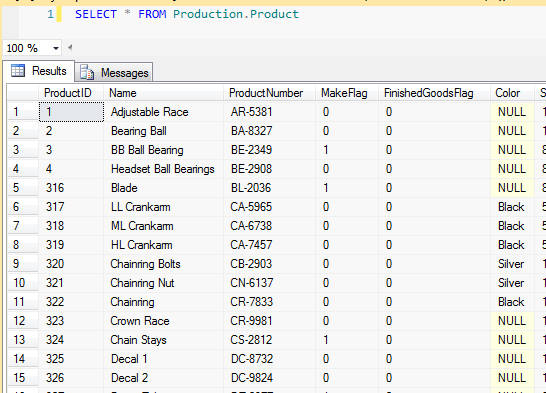Click product number BA-8327
Image resolution: width=546 pixels, height=393 pixels.
pos(269,131)
